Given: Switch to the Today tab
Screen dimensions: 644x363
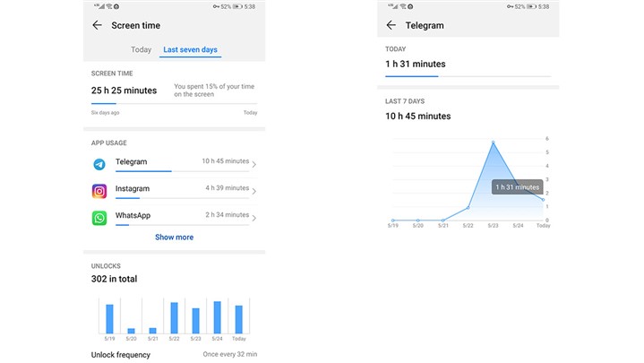Looking at the screenshot, I should point(141,50).
